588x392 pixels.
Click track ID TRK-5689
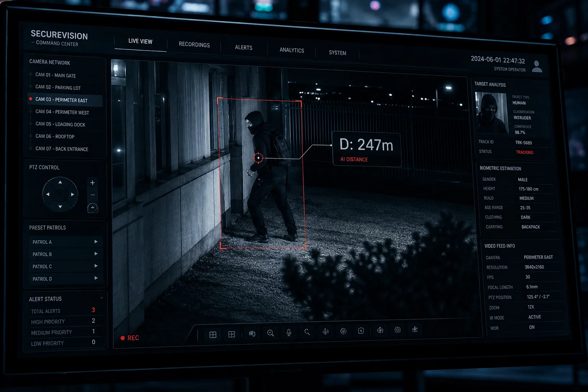pyautogui.click(x=523, y=143)
